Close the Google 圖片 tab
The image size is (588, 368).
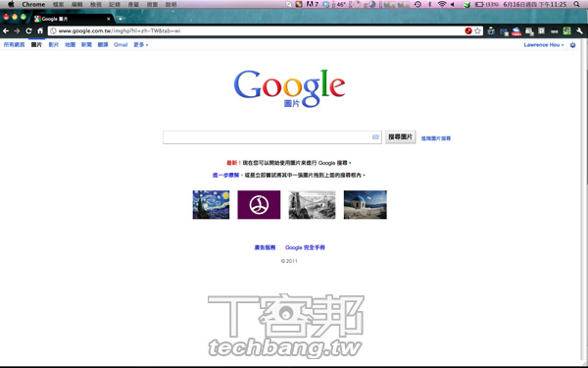109,19
